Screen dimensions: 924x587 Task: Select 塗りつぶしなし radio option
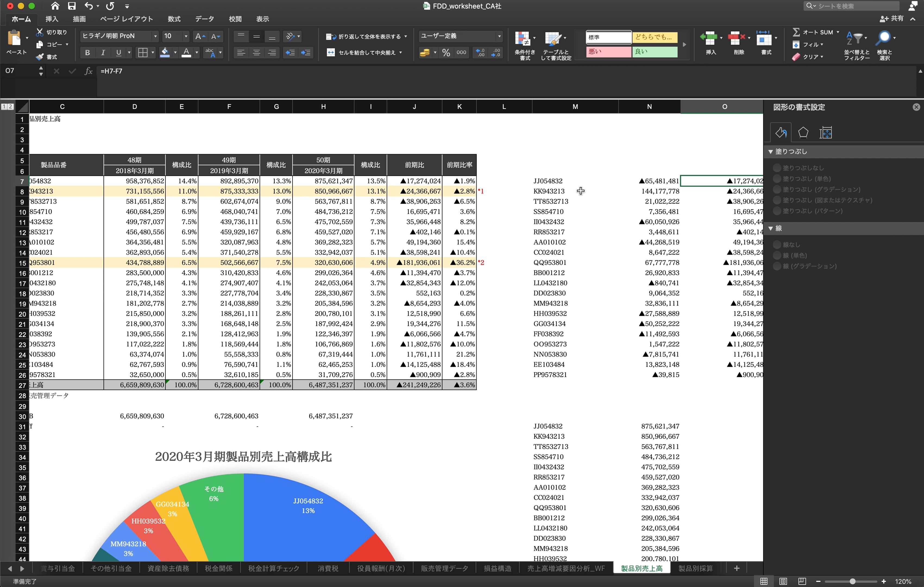(x=777, y=168)
